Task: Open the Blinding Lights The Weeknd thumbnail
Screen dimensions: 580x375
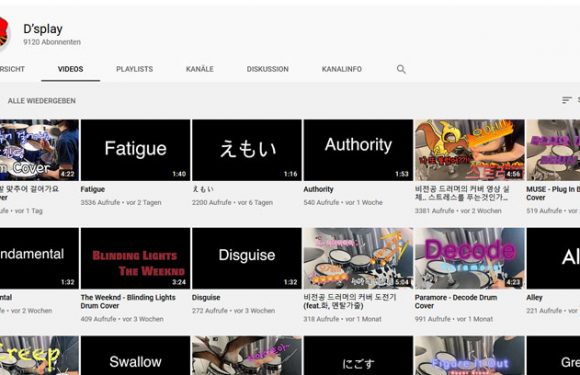Action: pos(135,258)
